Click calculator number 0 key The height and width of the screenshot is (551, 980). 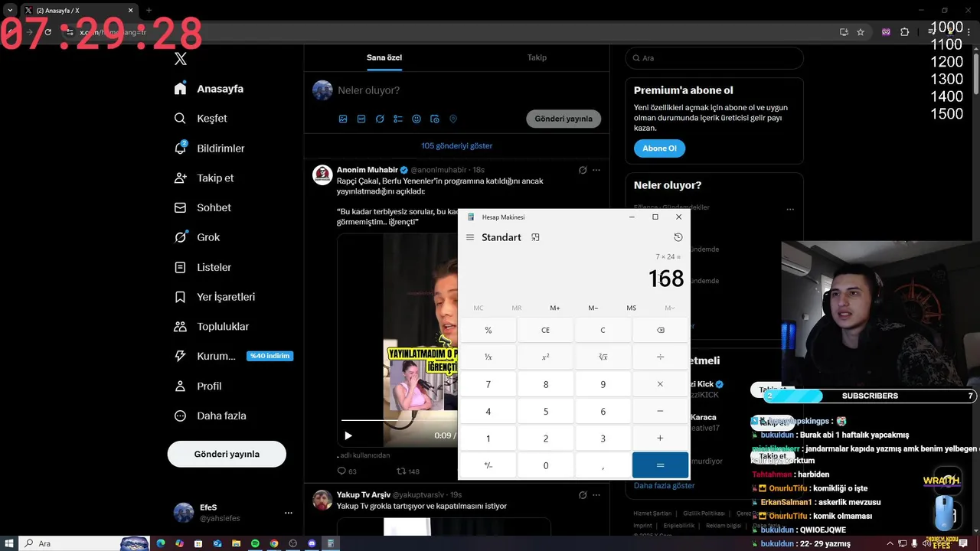point(545,465)
